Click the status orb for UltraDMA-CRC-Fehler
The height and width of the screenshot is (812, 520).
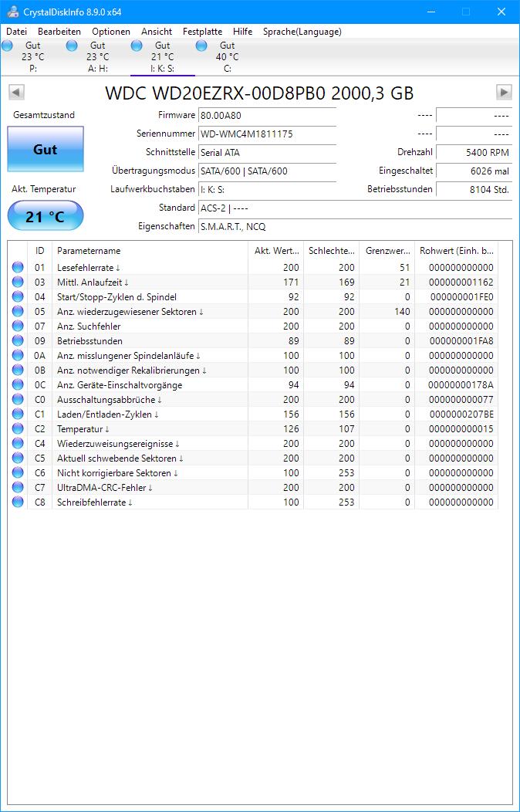[18, 487]
